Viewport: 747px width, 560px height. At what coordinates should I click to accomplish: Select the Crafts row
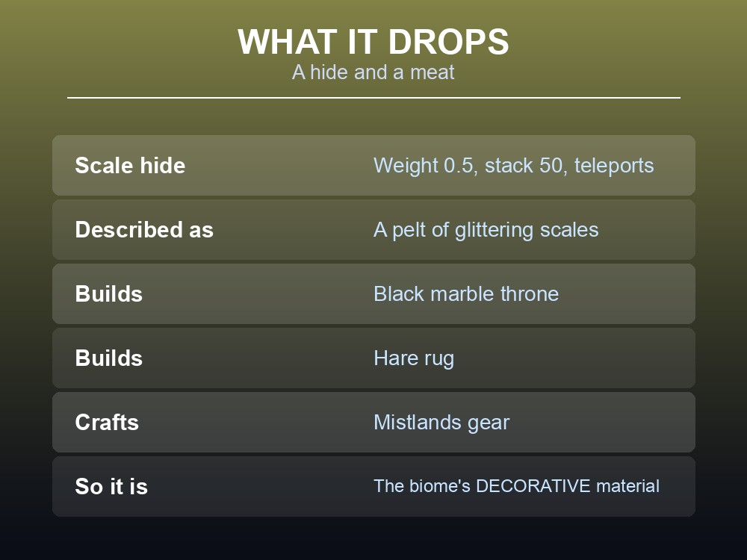click(x=373, y=423)
